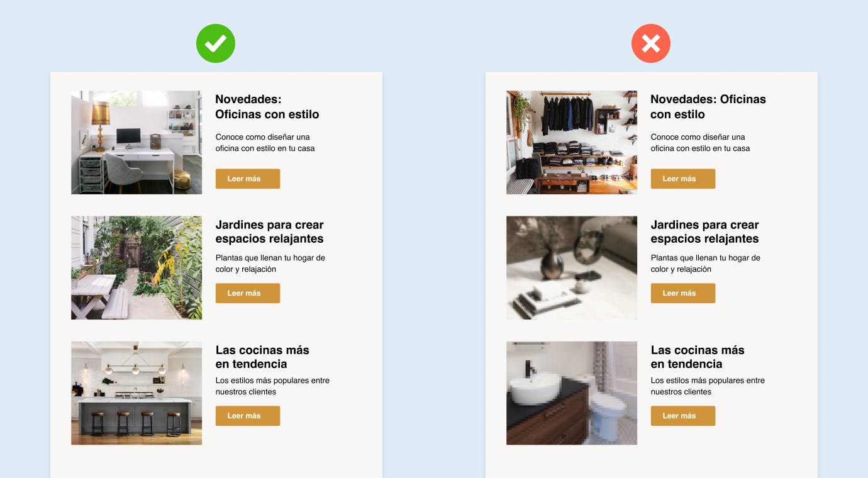Image resolution: width=868 pixels, height=478 pixels.
Task: Open Leer más for Oficinas in right card
Action: [683, 179]
